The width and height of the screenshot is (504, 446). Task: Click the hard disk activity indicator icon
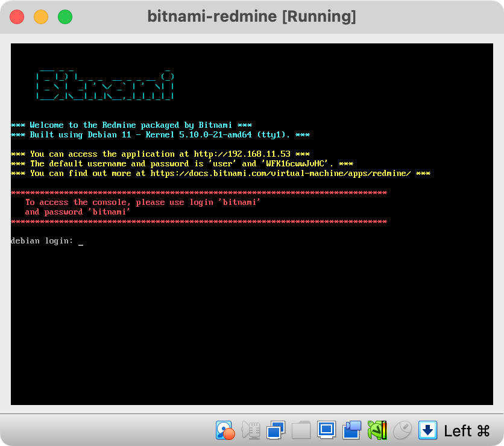[225, 430]
